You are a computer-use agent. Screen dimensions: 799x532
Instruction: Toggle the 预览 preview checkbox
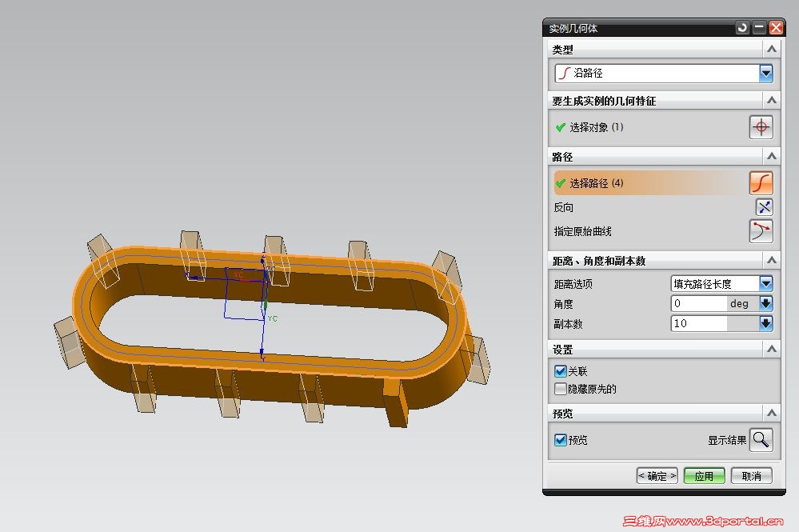(561, 440)
